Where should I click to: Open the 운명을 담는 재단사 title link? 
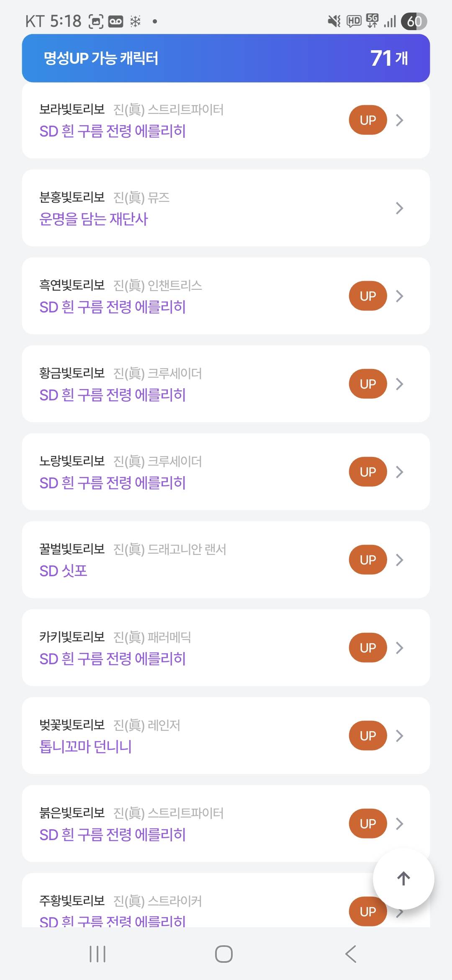coord(94,219)
